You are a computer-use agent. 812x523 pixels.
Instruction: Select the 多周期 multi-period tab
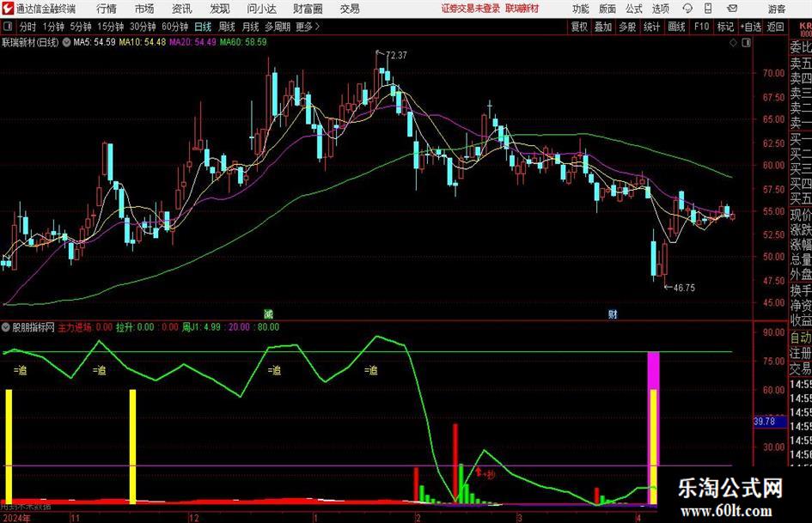tap(278, 27)
